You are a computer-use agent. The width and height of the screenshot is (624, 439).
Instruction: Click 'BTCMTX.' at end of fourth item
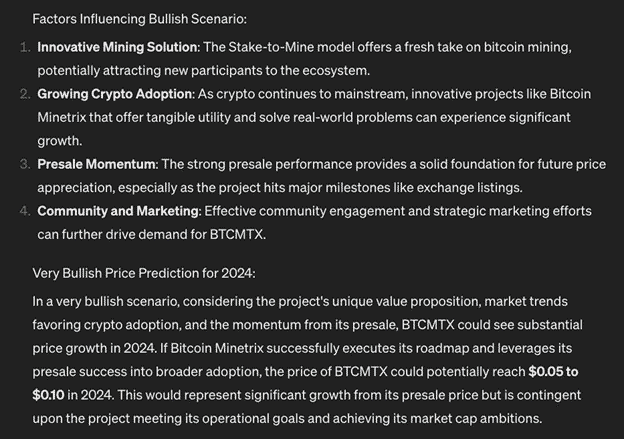coord(238,235)
